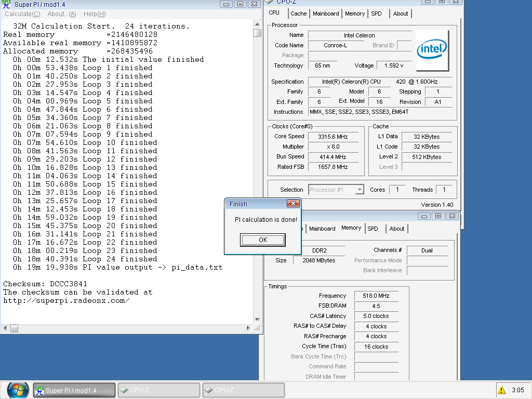The width and height of the screenshot is (532, 399).
Task: Click Super PI vertical scrollbar down arrow
Action: (257, 320)
